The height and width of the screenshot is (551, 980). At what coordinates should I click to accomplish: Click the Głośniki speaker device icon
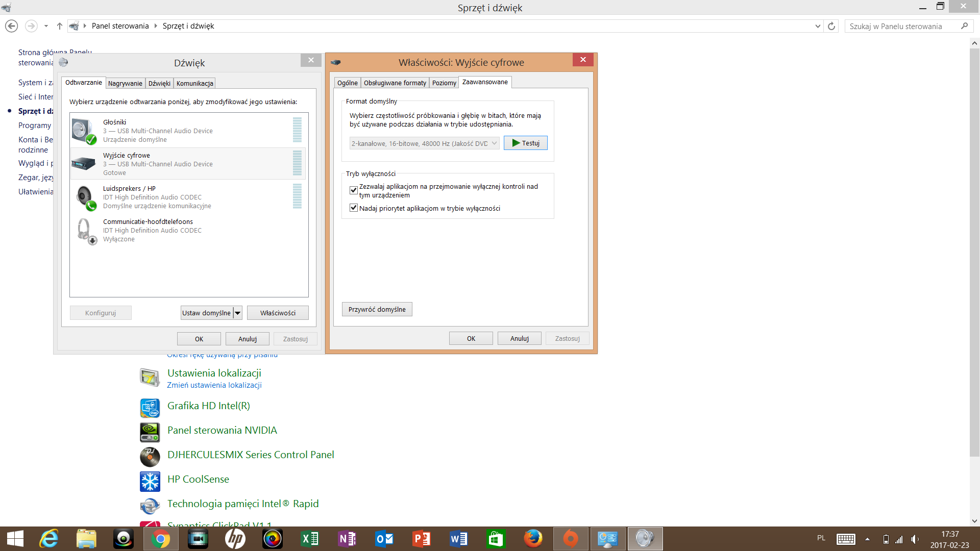point(84,131)
